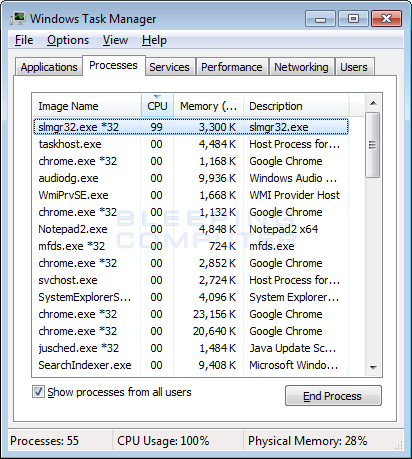Viewport: 412px width, 459px height.
Task: Open the Help menu
Action: [154, 40]
